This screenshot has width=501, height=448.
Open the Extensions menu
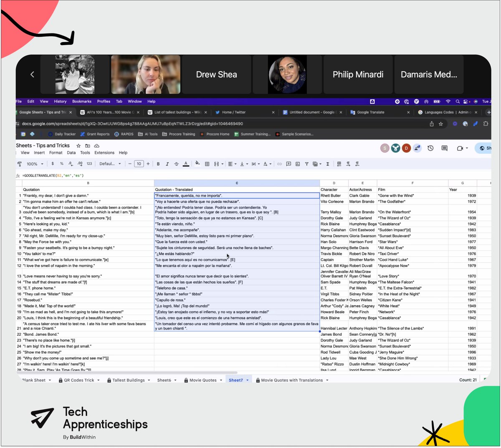(104, 153)
